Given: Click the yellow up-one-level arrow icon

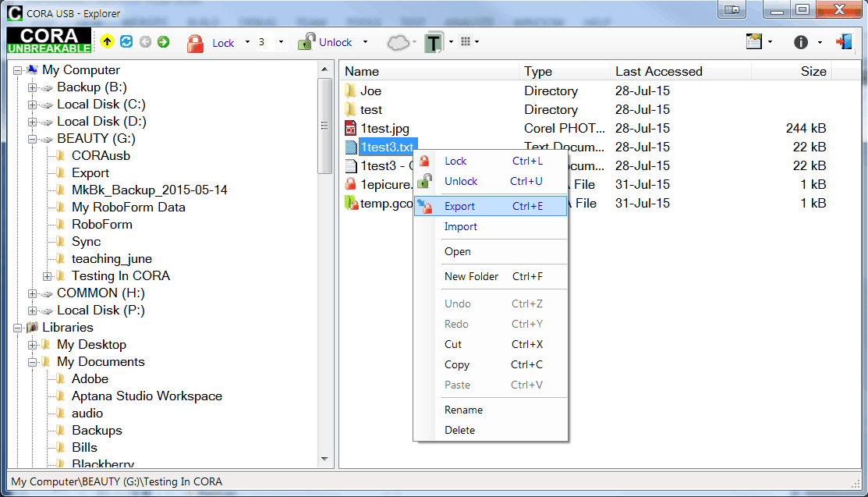Looking at the screenshot, I should point(107,41).
